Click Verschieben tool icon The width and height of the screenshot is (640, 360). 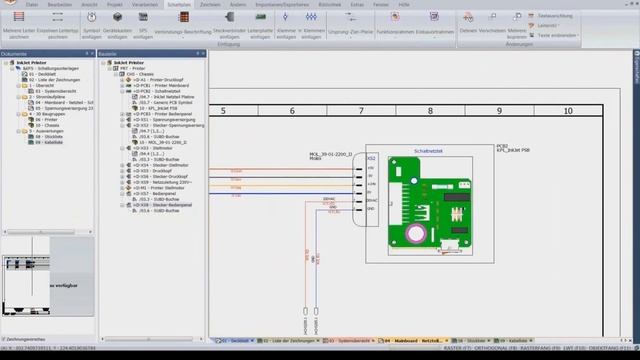coord(493,17)
